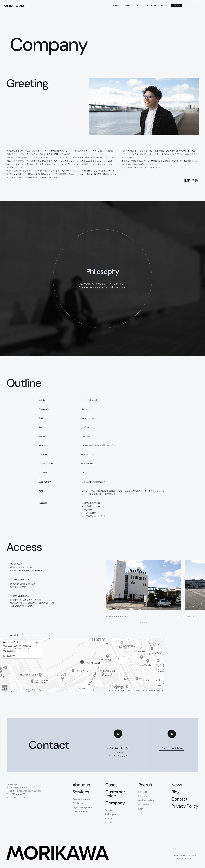Click the モリカワ株式会社 map pin

82,662
